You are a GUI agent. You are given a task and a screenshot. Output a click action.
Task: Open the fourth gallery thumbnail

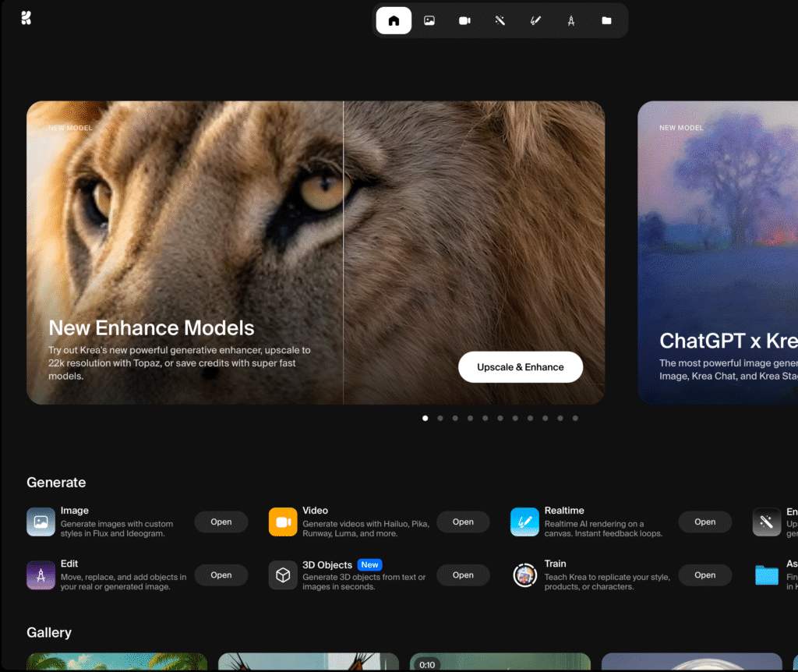(692, 662)
